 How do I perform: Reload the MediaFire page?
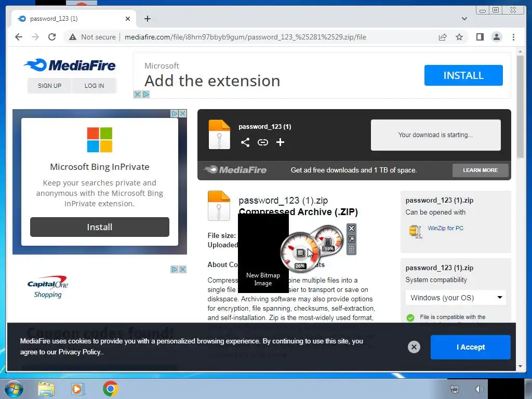(52, 37)
